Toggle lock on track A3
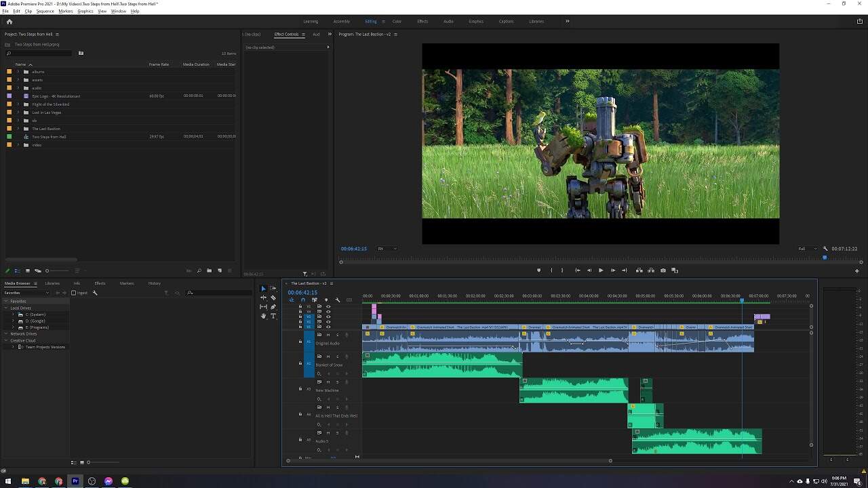Screen dimensions: 868x488 300,389
